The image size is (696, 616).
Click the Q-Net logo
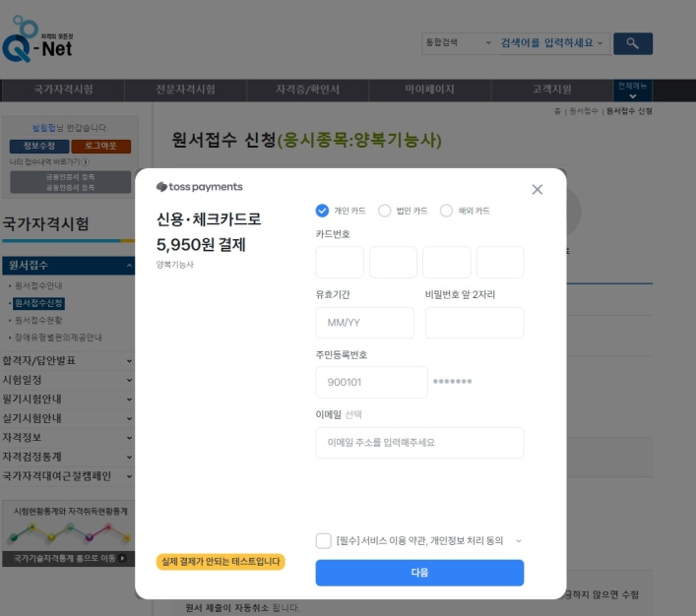[37, 39]
